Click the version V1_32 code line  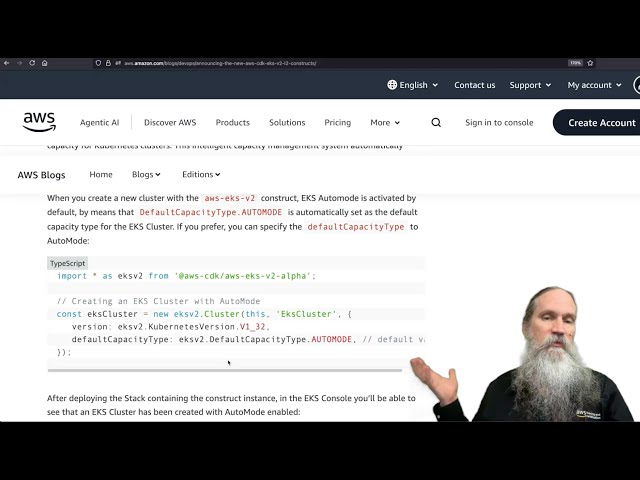[171, 327]
